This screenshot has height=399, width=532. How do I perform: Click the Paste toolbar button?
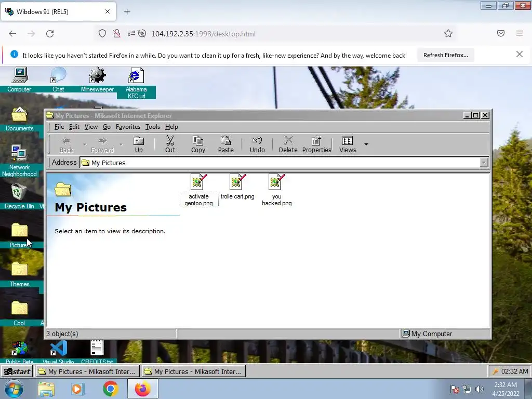[x=225, y=144]
